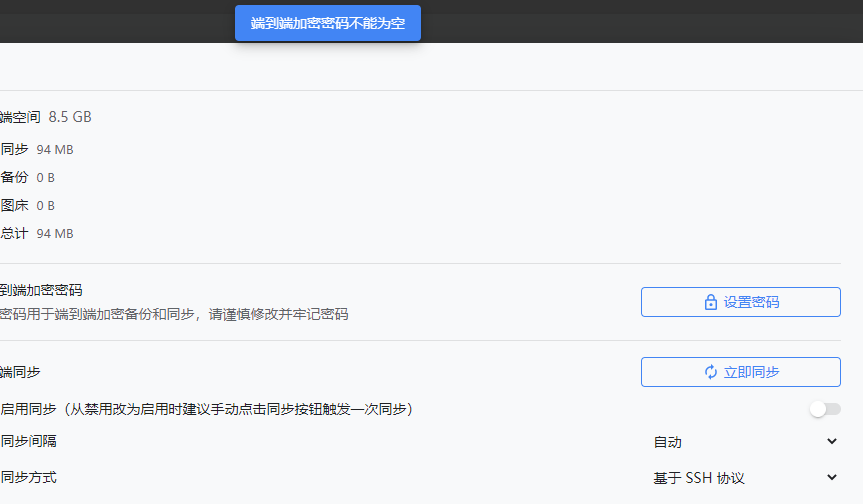Expand the 同步方式 chevron arrow

pos(832,478)
